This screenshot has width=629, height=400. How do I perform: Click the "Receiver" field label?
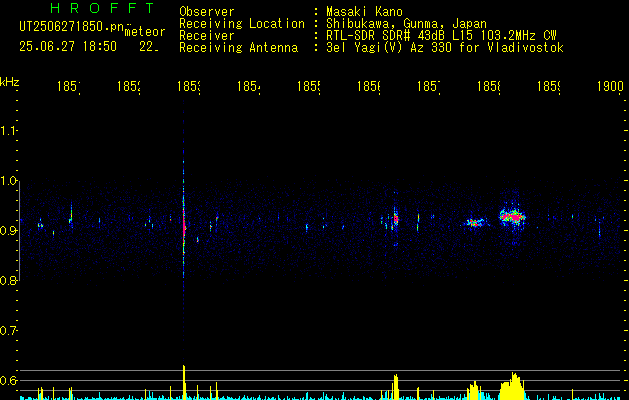[x=207, y=36]
